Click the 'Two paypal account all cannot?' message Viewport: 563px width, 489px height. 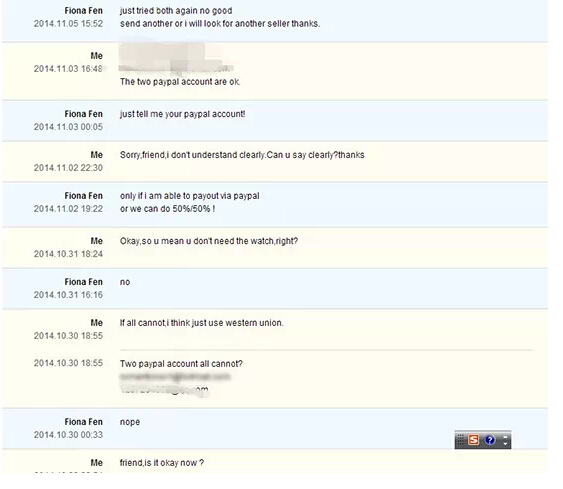(x=181, y=364)
